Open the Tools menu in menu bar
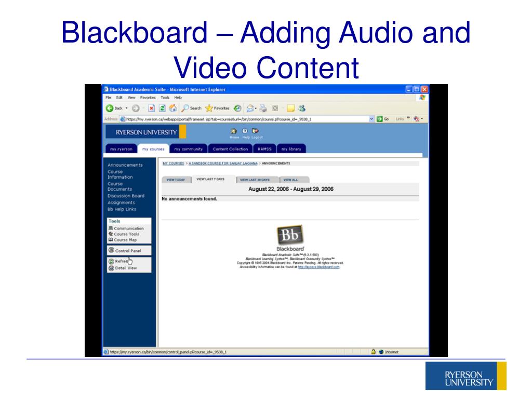This screenshot has height=399, width=532. click(165, 97)
